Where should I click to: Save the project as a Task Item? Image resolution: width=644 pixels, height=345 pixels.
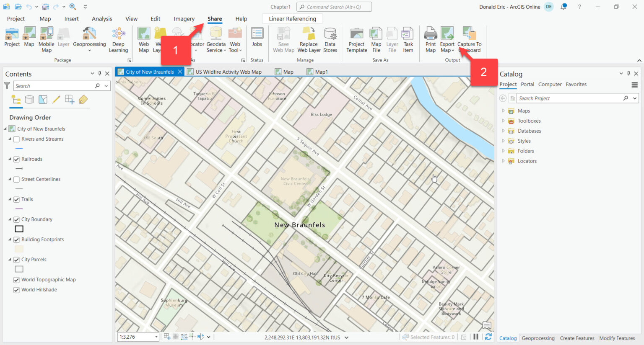point(408,39)
